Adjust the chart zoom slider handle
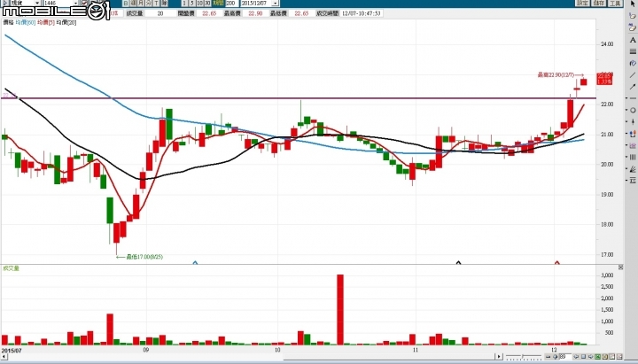Image resolution: width=638 pixels, height=364 pixels. [523, 357]
